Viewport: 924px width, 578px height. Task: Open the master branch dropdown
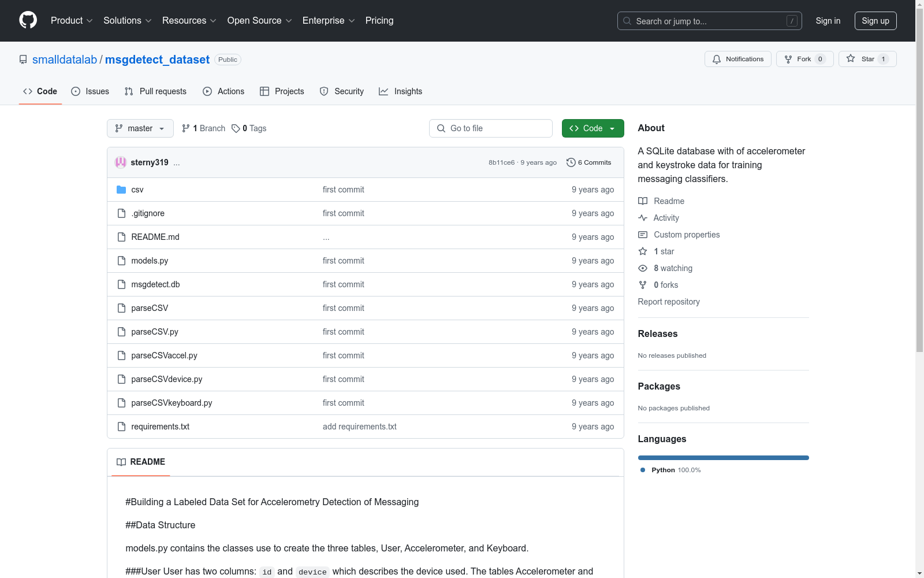pyautogui.click(x=140, y=128)
